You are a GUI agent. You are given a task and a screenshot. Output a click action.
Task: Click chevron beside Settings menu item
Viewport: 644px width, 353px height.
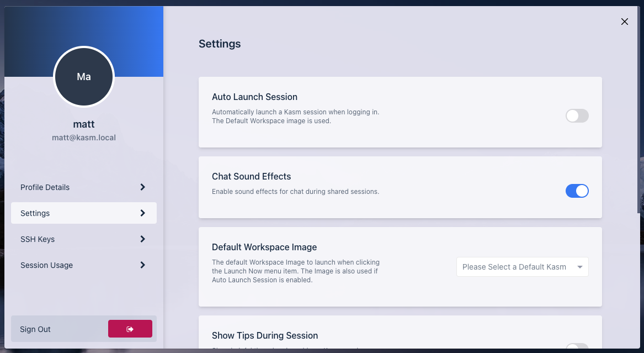pos(142,213)
